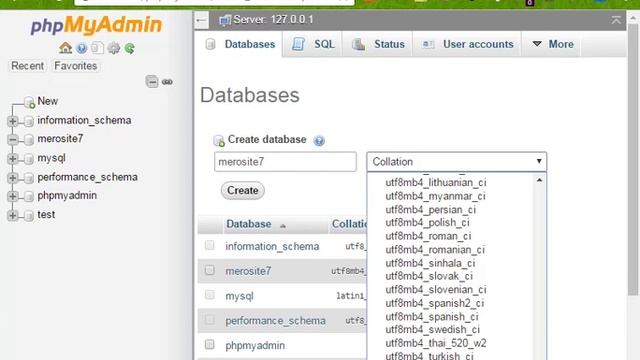
Task: Select utf8mb4_polish_ci collation
Action: [427, 222]
